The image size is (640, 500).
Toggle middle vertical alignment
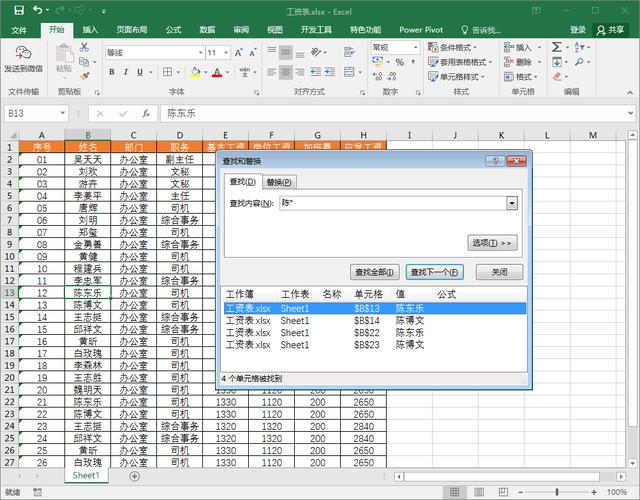point(286,52)
